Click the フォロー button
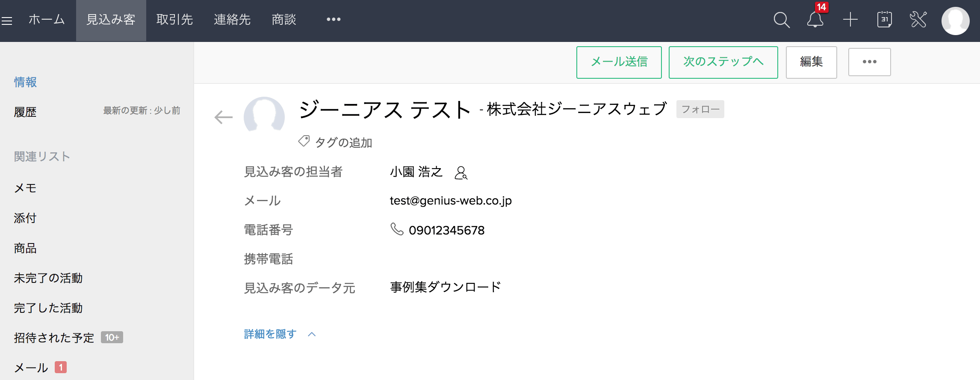The height and width of the screenshot is (380, 980). coord(700,109)
